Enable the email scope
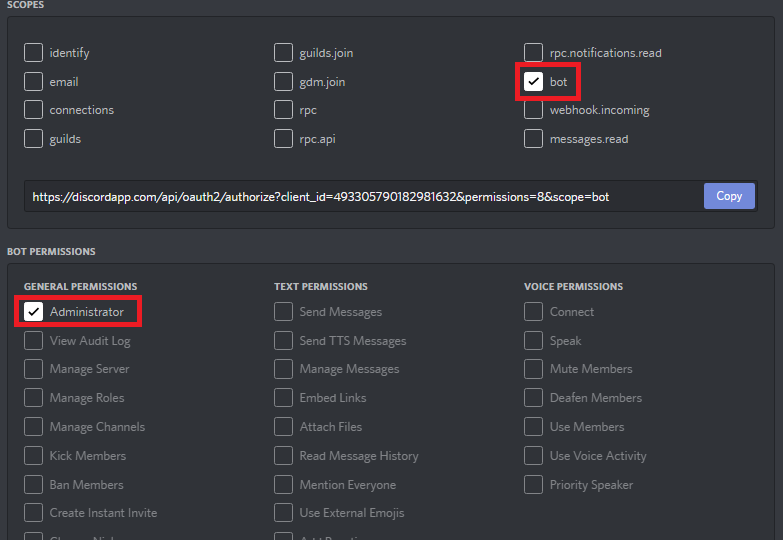Image resolution: width=783 pixels, height=540 pixels. pyautogui.click(x=33, y=81)
